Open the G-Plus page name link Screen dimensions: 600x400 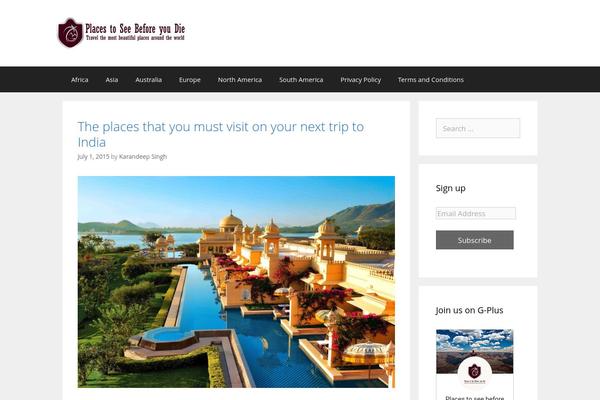pos(474,397)
